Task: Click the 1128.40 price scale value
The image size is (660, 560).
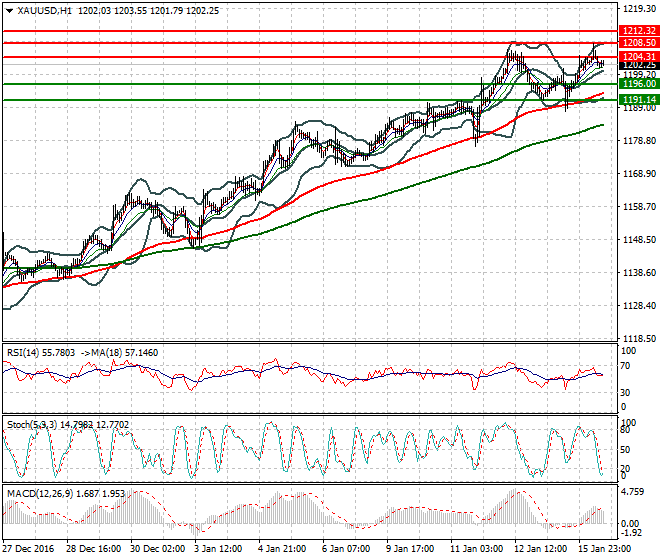Action: pos(639,305)
